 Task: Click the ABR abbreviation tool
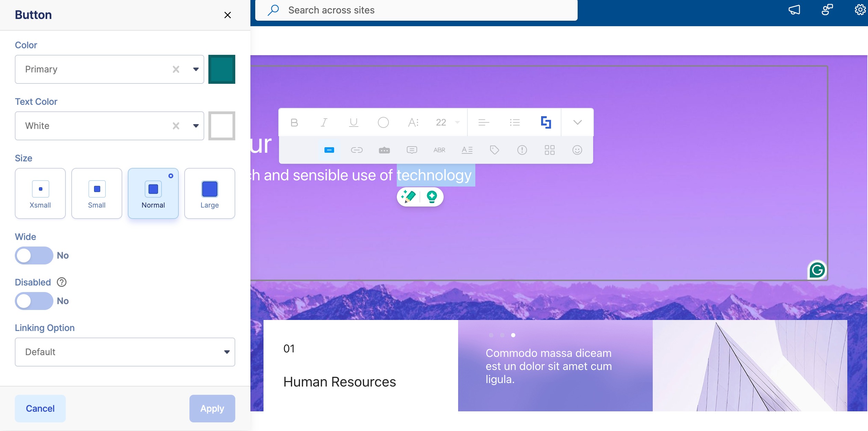pos(439,150)
